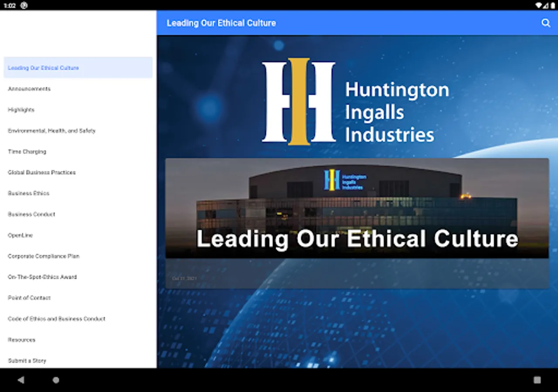Image resolution: width=558 pixels, height=392 pixels.
Task: Open Point of Contact section
Action: (78, 298)
